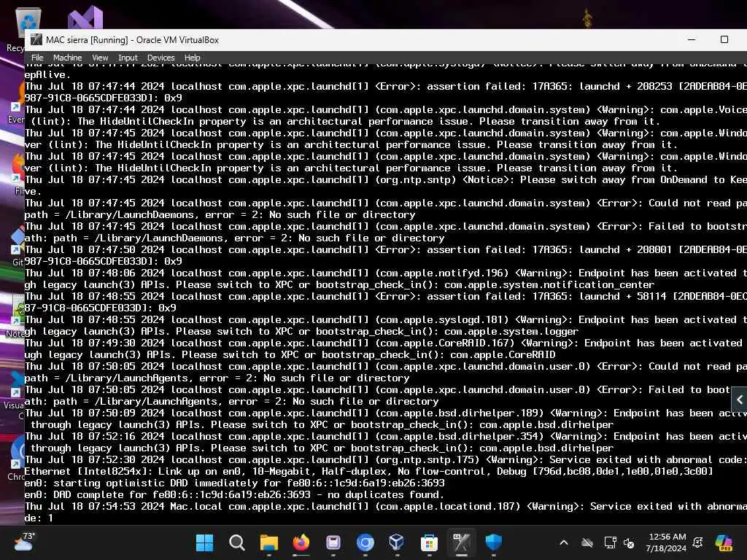Screen dimensions: 747x560
Task: Open File Explorer from the taskbar
Action: coord(268,542)
